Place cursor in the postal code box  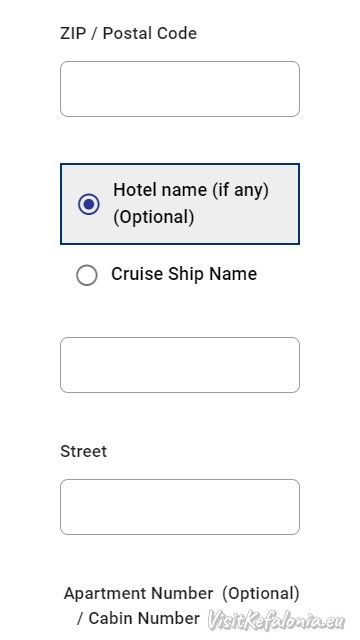click(180, 89)
